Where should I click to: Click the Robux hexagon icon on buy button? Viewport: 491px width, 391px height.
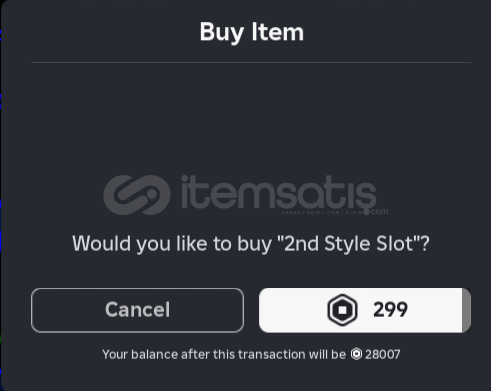(342, 310)
